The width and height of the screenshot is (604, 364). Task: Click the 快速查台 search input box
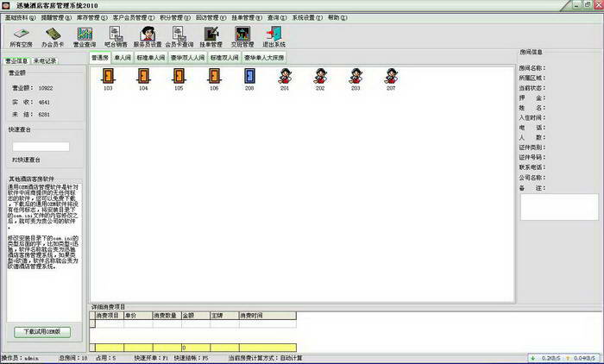pos(41,147)
